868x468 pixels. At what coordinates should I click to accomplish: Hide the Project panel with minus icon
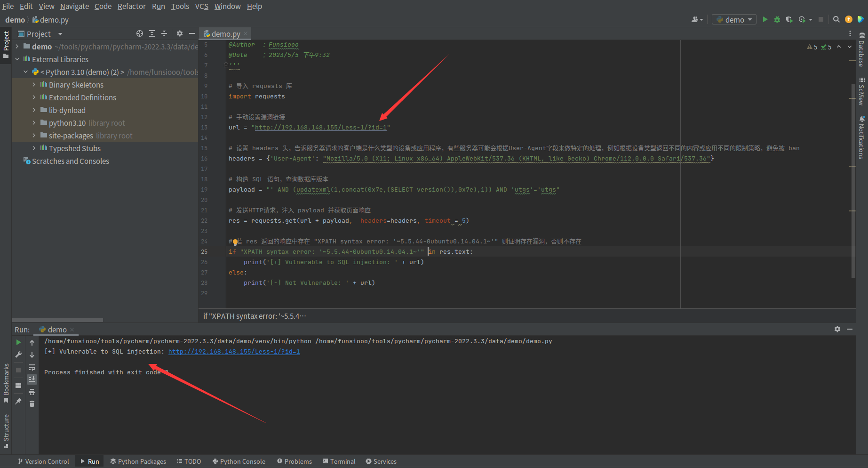[x=192, y=33]
